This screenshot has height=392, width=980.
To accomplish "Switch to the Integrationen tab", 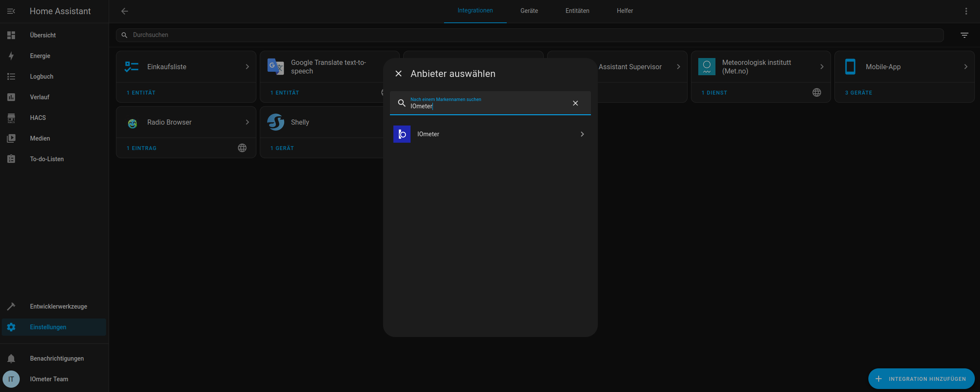I will click(x=475, y=11).
